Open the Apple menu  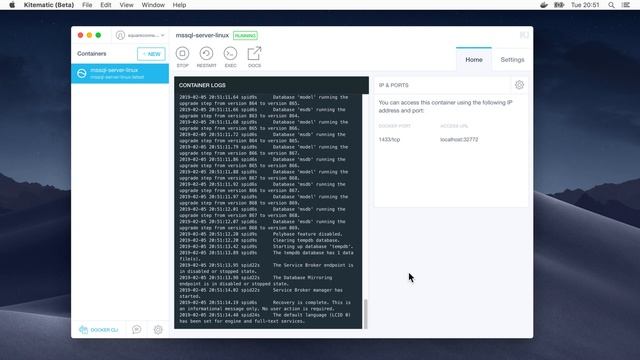point(12,5)
